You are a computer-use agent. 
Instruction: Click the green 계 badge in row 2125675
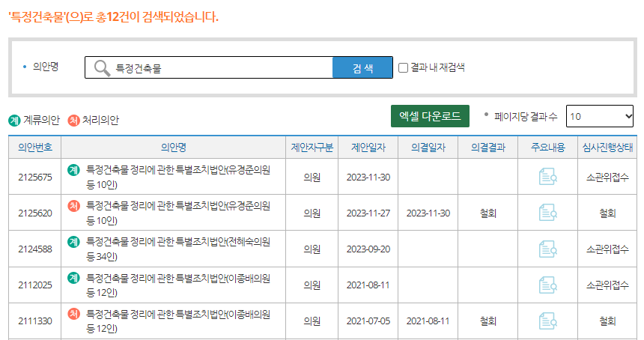pos(73,169)
